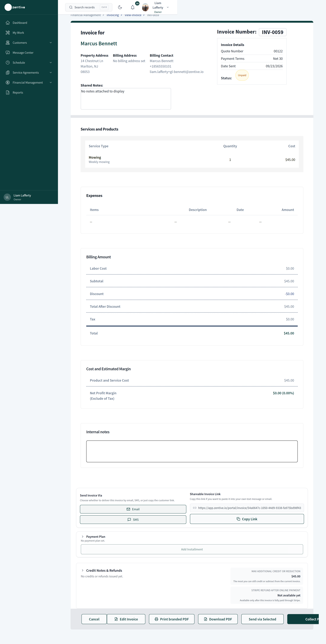
Task: Click the search magnifier icon
Action: (71, 7)
